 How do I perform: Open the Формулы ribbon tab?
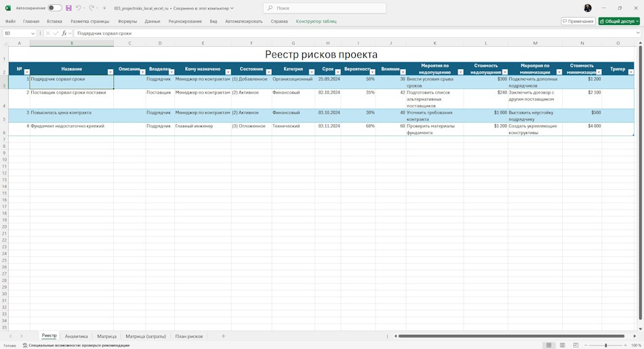click(127, 22)
